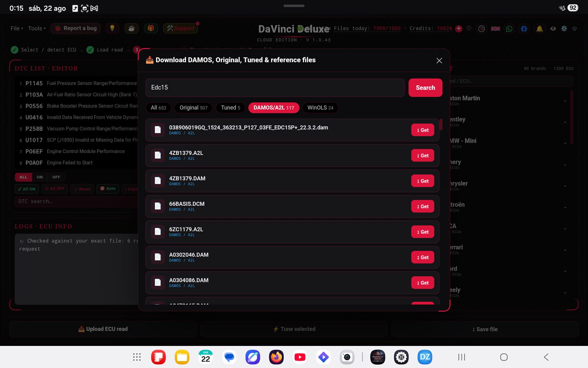Click the All ON button
This screenshot has height=368, width=588.
coord(26,189)
